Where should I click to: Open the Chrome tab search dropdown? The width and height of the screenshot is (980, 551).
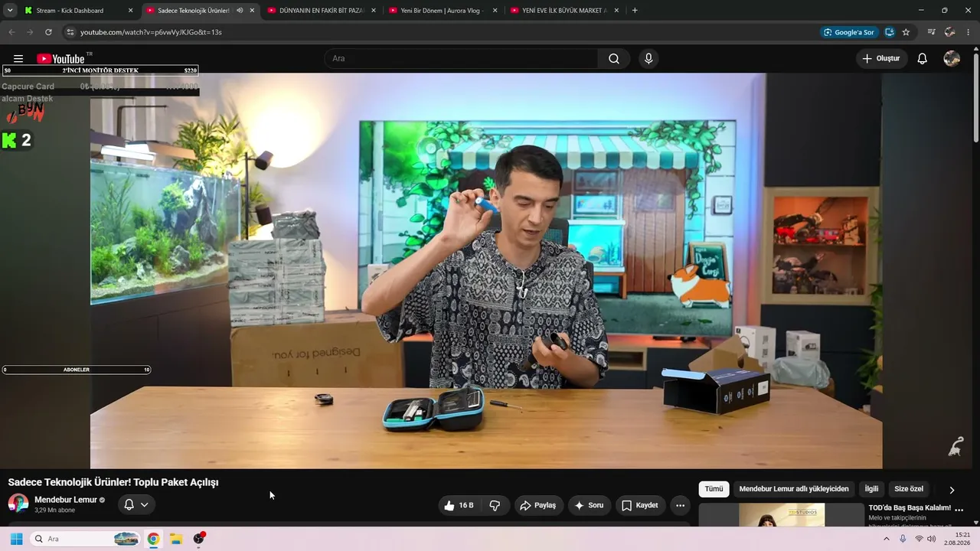10,11
